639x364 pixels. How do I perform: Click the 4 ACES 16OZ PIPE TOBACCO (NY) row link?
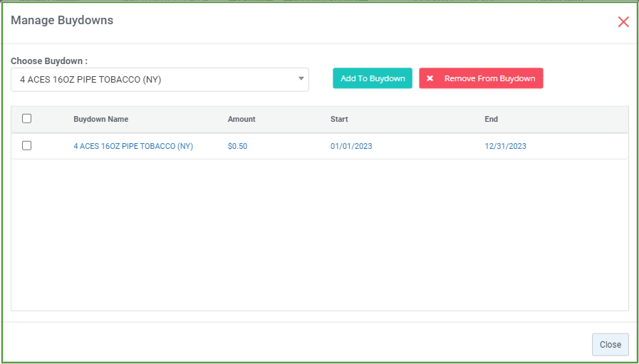click(x=133, y=146)
